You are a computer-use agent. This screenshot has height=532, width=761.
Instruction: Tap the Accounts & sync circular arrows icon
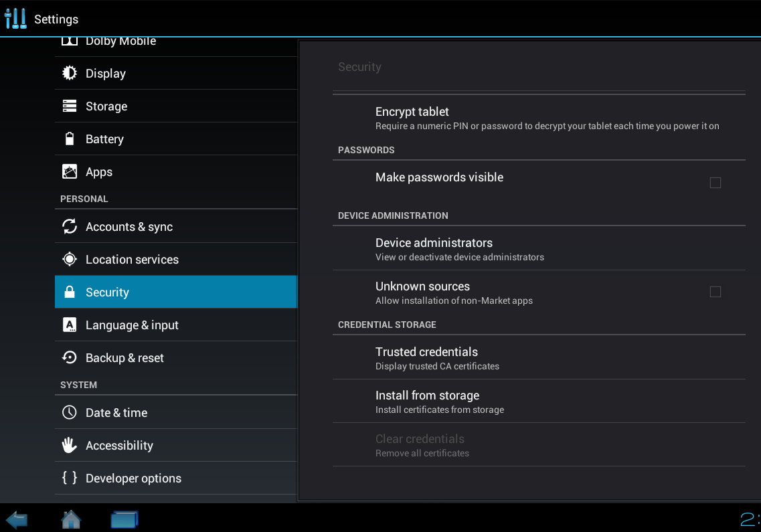(70, 226)
